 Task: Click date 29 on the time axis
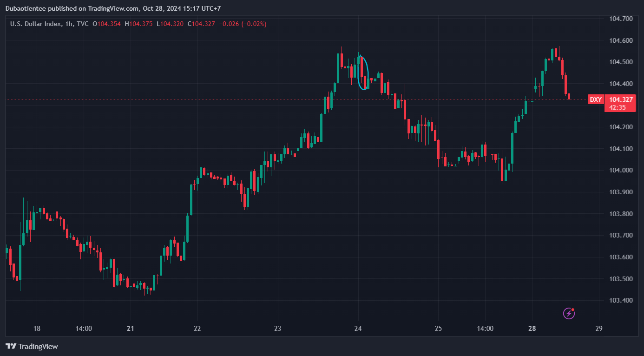pos(598,329)
